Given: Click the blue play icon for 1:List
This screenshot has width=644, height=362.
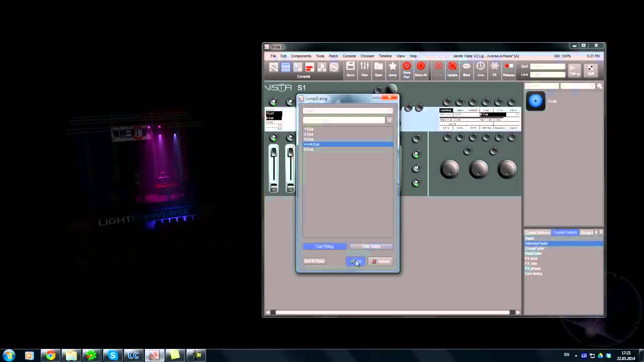Looking at the screenshot, I should click(x=535, y=101).
